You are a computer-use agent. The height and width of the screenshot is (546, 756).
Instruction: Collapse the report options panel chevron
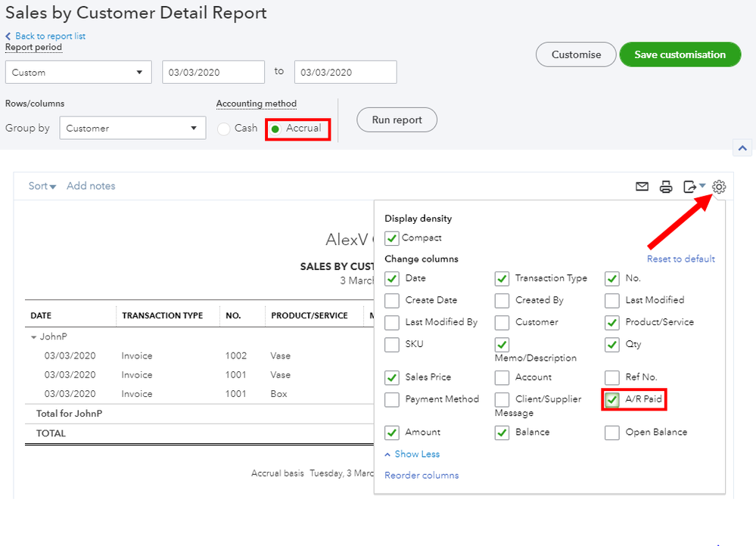(x=742, y=149)
